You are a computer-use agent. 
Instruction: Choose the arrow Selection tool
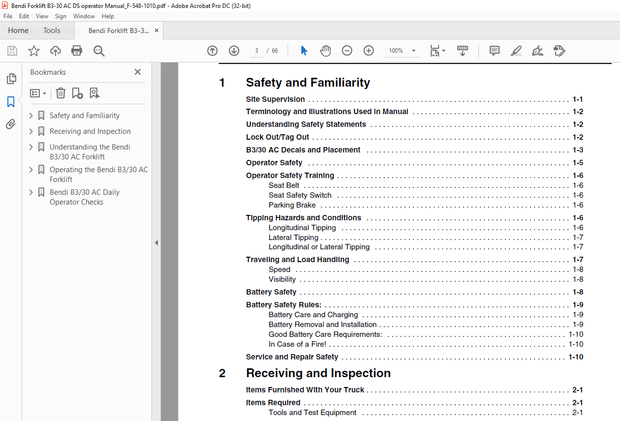(304, 51)
